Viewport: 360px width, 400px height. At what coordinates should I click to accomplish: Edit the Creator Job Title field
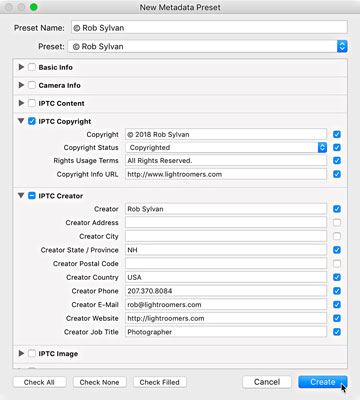[x=226, y=332]
